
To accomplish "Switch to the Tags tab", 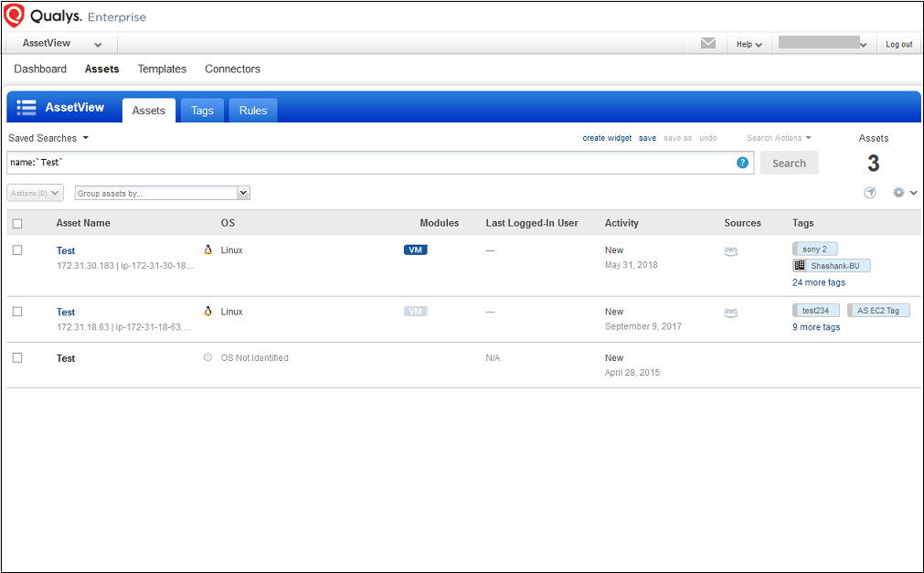I will pyautogui.click(x=201, y=110).
